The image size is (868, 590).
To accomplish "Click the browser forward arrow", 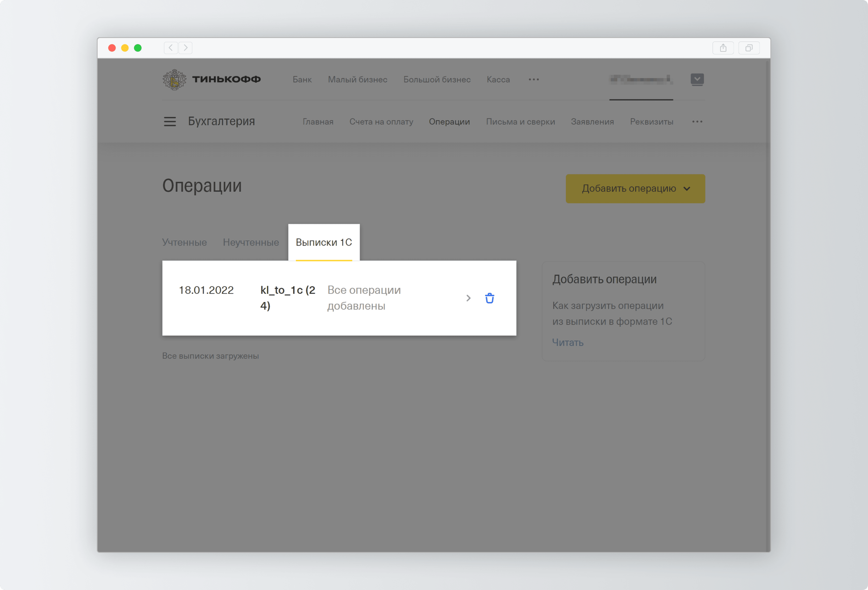I will pyautogui.click(x=186, y=48).
